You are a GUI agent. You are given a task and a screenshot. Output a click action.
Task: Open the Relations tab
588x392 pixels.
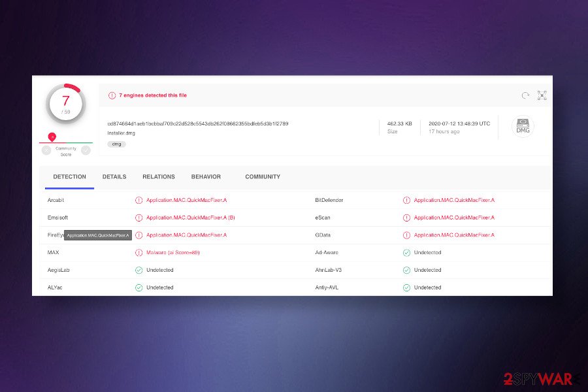click(159, 176)
